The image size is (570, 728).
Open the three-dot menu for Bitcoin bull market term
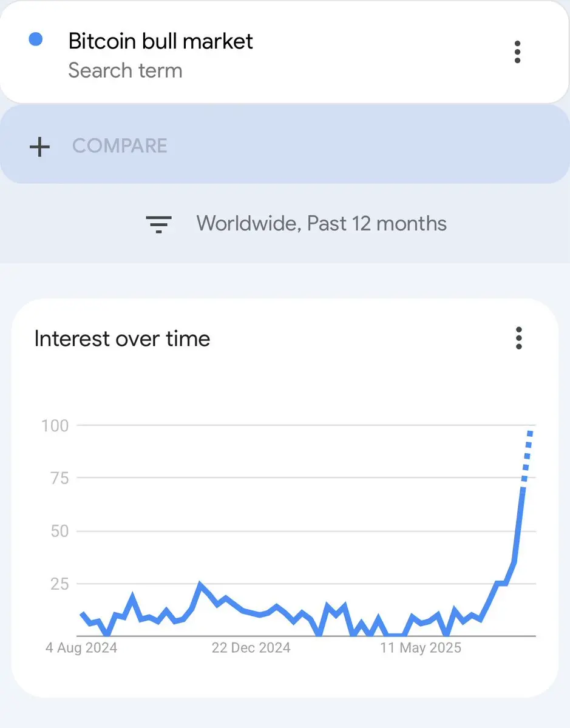click(517, 52)
